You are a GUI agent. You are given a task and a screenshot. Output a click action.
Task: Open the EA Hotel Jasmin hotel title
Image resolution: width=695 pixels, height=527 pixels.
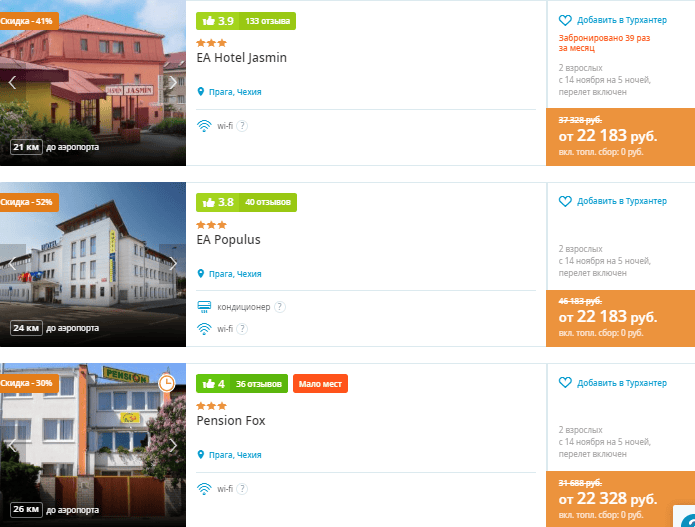(242, 58)
